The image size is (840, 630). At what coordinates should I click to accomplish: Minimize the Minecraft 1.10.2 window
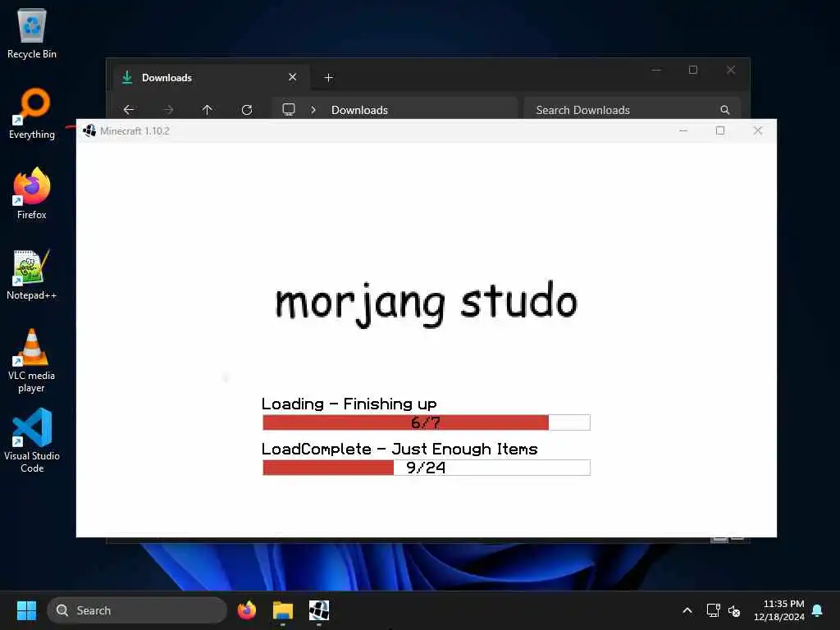[683, 130]
